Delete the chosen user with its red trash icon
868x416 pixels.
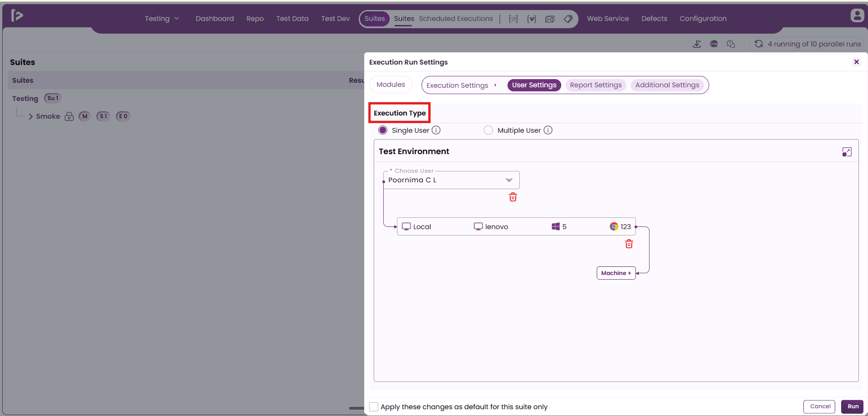[x=513, y=197]
